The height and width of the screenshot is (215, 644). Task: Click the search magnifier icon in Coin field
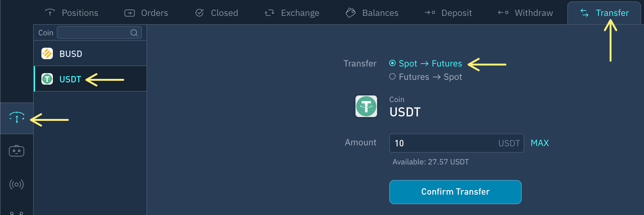coord(134,33)
